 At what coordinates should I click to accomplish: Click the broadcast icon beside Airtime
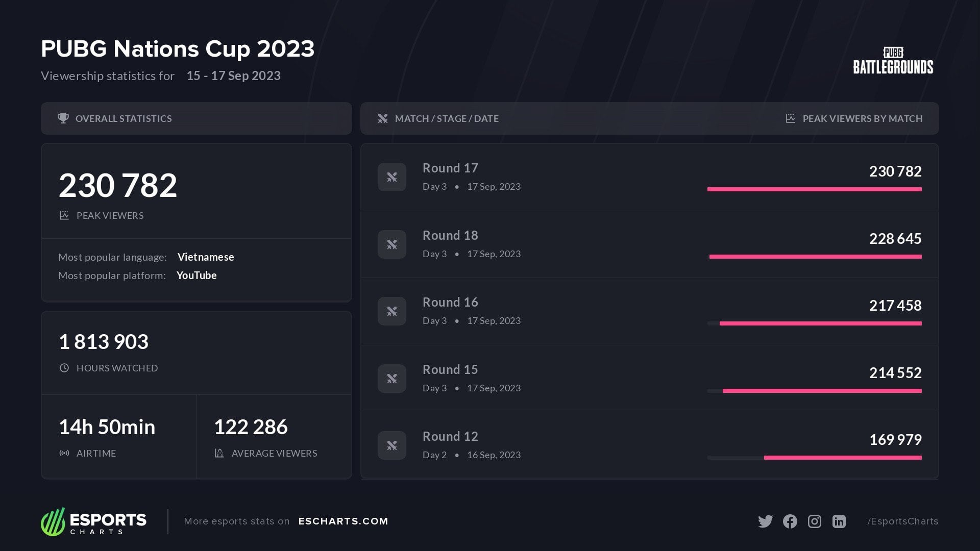click(x=64, y=453)
